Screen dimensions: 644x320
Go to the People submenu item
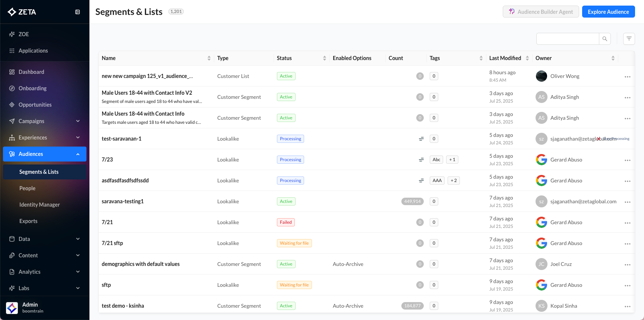(28, 188)
